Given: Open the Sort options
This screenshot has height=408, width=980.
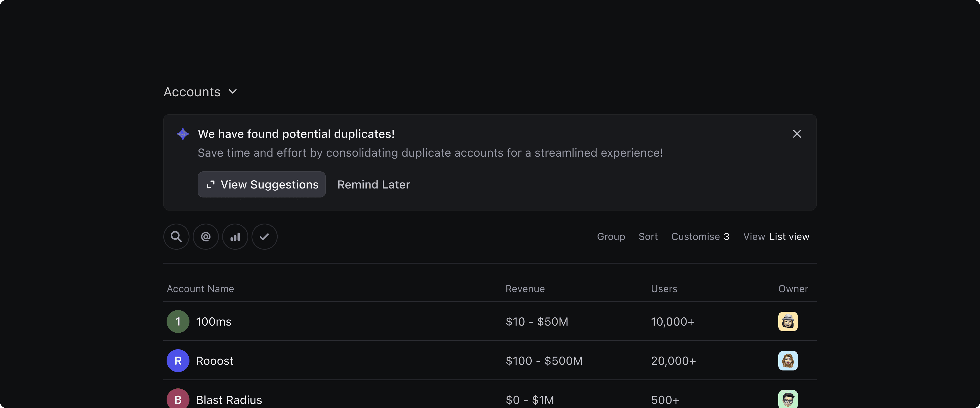Looking at the screenshot, I should tap(648, 237).
